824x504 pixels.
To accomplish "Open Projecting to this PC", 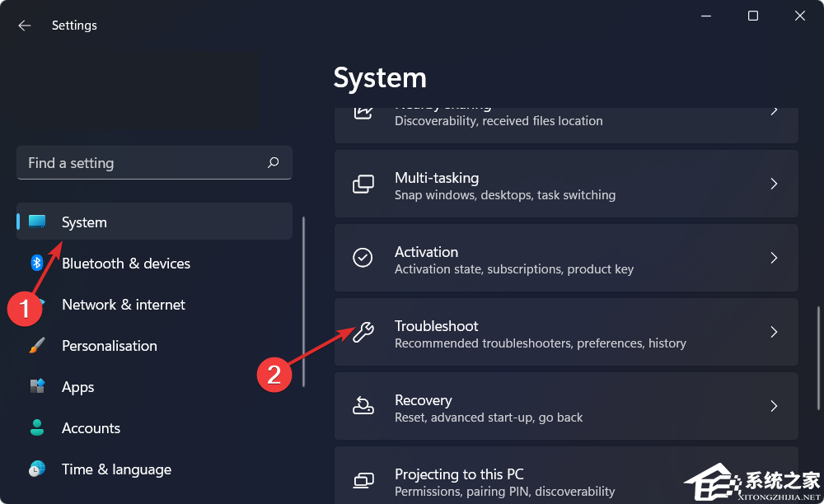I will pos(458,474).
